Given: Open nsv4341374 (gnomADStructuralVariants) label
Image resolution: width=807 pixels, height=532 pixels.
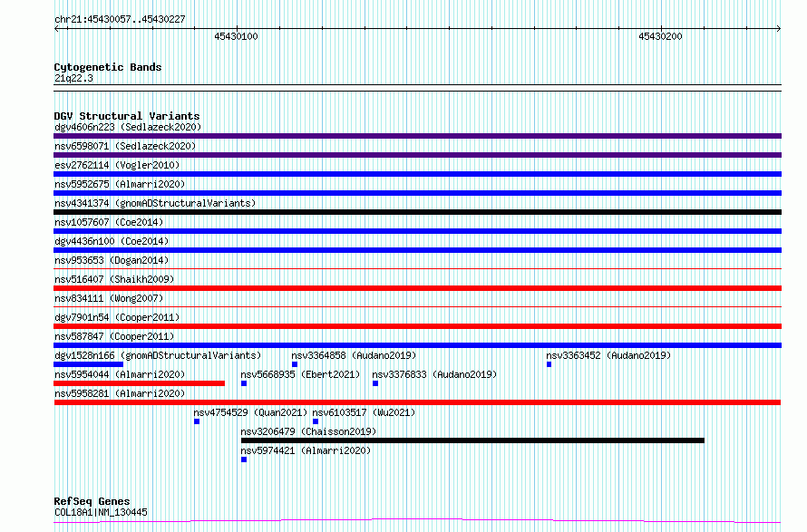Looking at the screenshot, I should click(x=155, y=203).
